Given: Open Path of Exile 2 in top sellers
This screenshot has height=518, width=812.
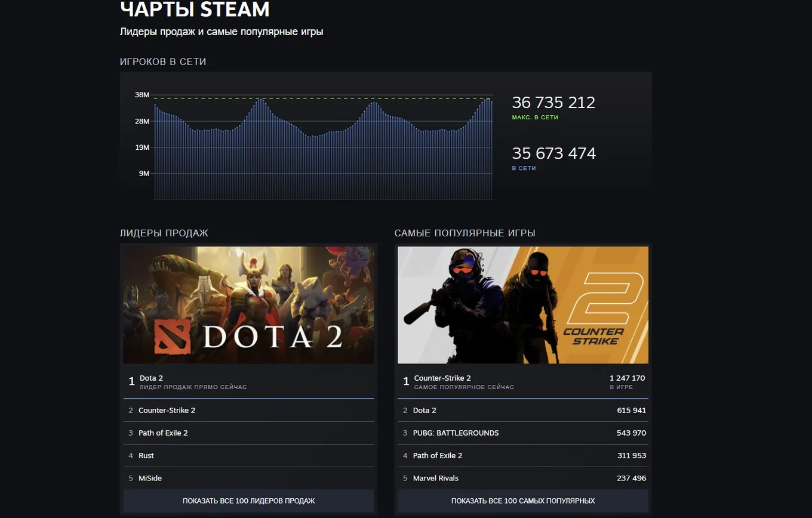Looking at the screenshot, I should (x=248, y=433).
